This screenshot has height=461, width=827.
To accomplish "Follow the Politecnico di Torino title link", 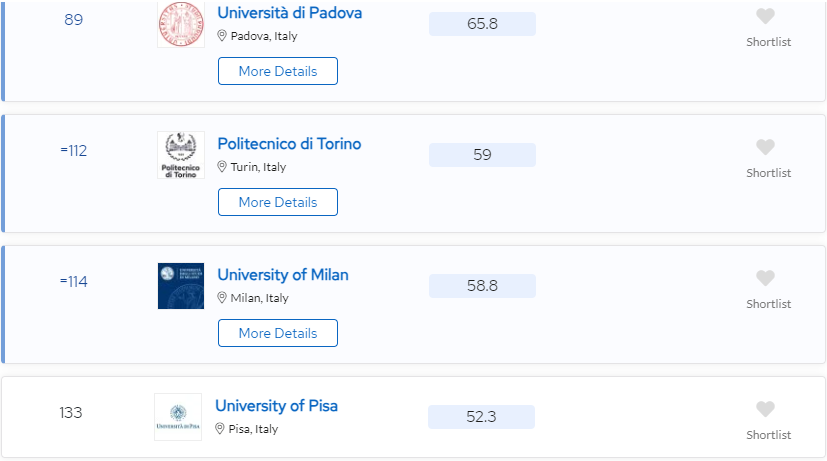I will click(x=289, y=143).
